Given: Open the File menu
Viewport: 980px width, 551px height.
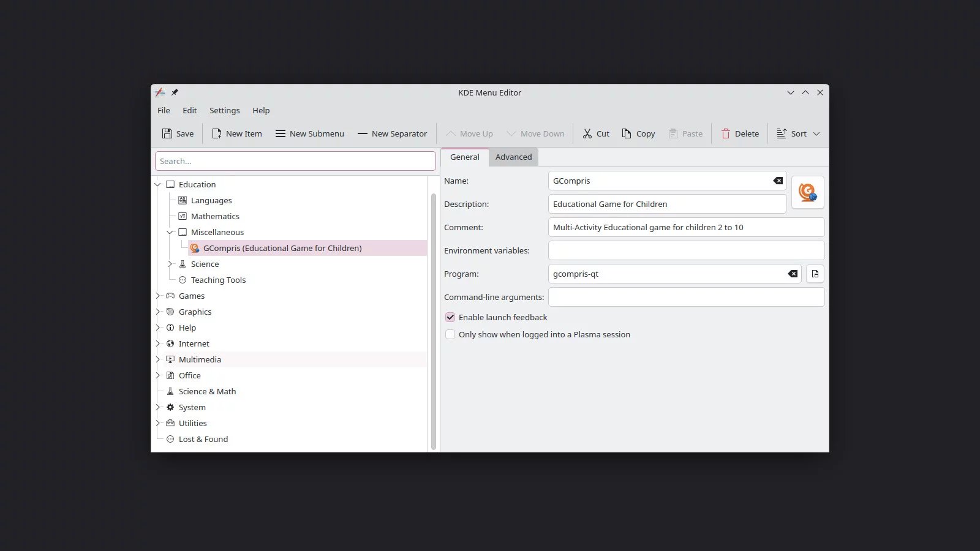Looking at the screenshot, I should [x=164, y=110].
